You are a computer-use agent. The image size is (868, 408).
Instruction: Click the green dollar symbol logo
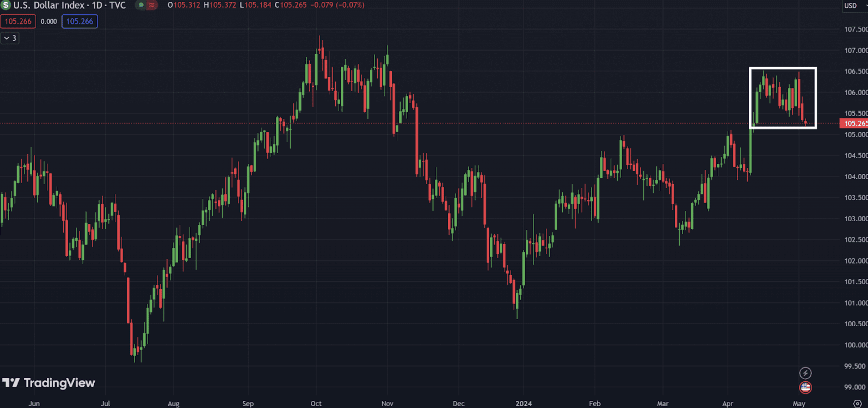[x=6, y=5]
